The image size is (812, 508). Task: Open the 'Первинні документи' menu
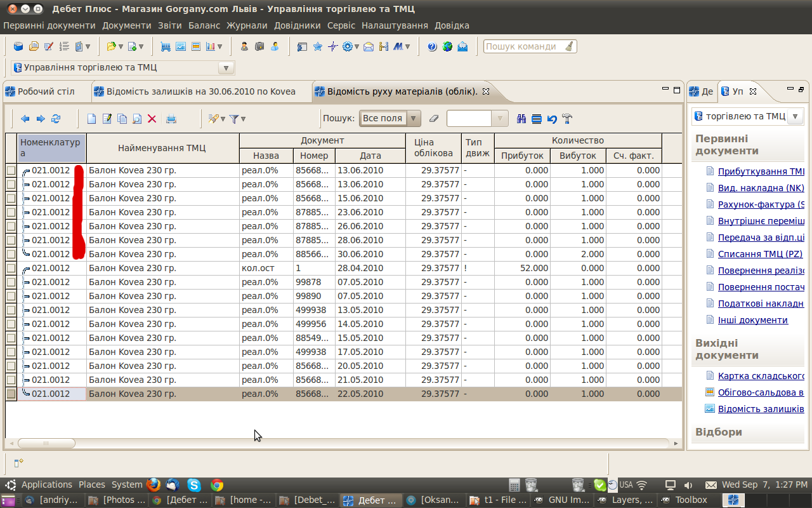coord(49,25)
